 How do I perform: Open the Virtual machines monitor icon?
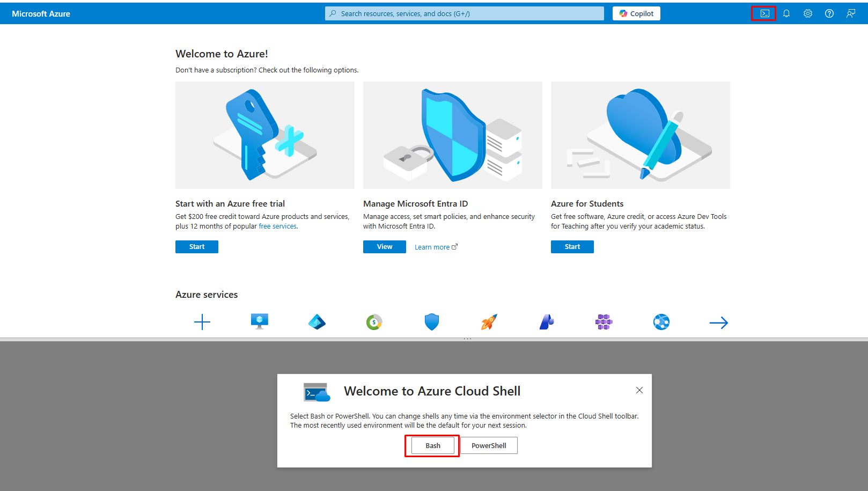pyautogui.click(x=260, y=322)
